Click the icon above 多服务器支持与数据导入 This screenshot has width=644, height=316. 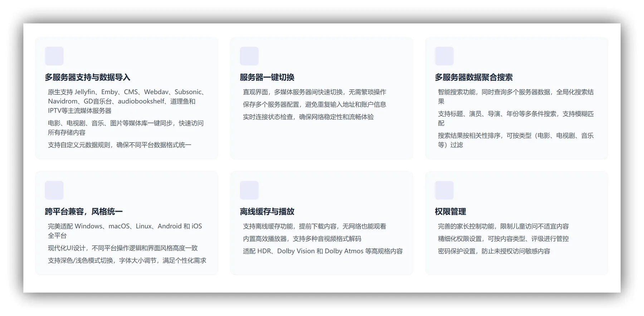click(54, 56)
